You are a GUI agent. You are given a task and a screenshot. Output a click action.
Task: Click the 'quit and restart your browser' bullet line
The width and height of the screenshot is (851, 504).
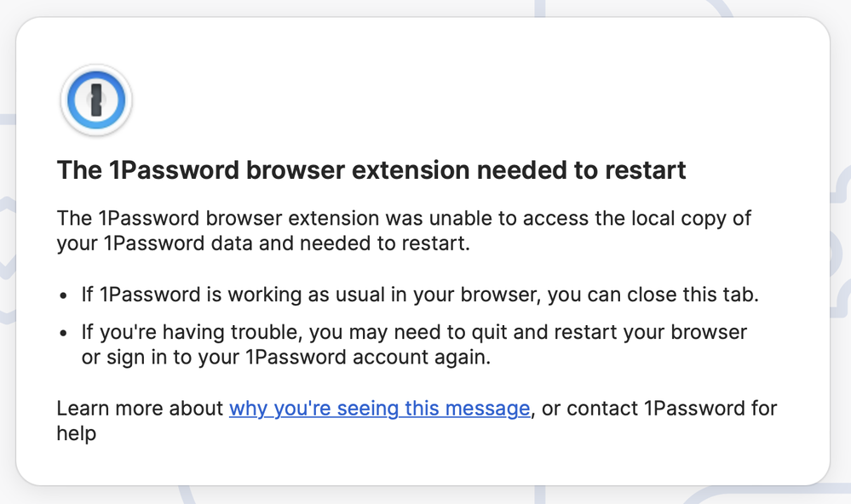[x=414, y=332]
